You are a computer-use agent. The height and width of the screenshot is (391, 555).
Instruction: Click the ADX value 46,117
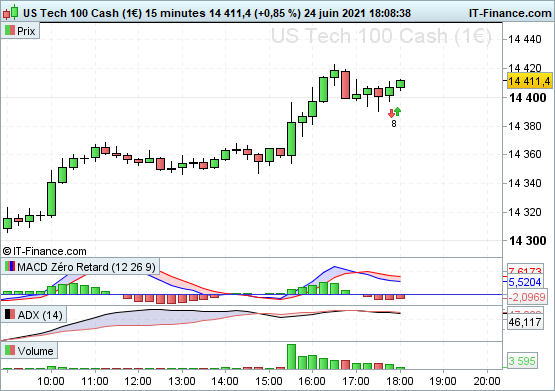click(x=525, y=322)
